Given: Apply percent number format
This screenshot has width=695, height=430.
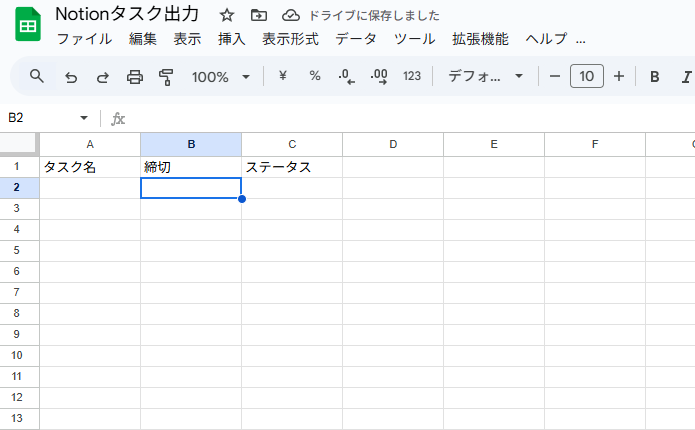Looking at the screenshot, I should (315, 76).
